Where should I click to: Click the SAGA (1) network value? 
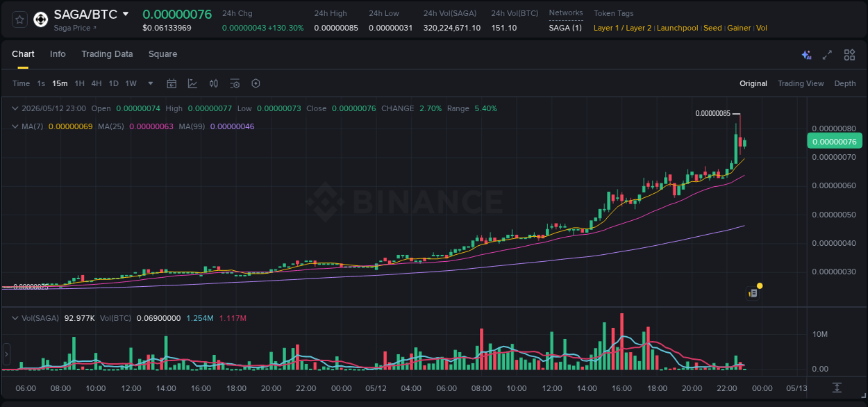565,28
